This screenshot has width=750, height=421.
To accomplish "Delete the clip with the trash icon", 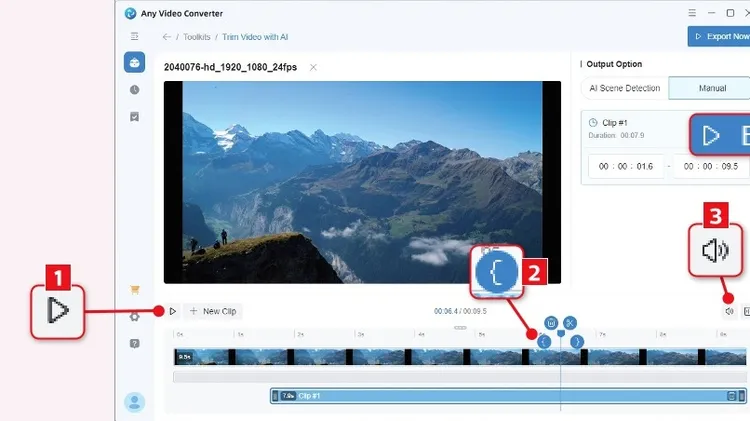I will [550, 322].
